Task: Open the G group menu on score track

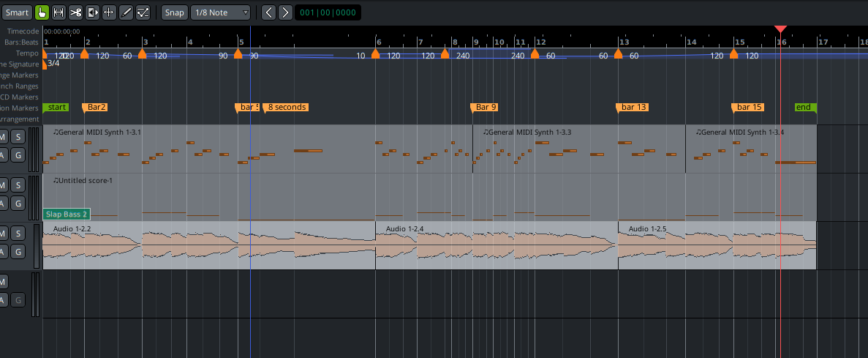Action: 18,203
